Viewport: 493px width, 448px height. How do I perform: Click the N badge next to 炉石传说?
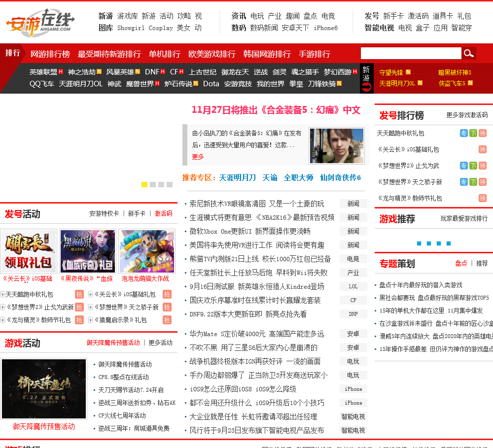(x=196, y=83)
